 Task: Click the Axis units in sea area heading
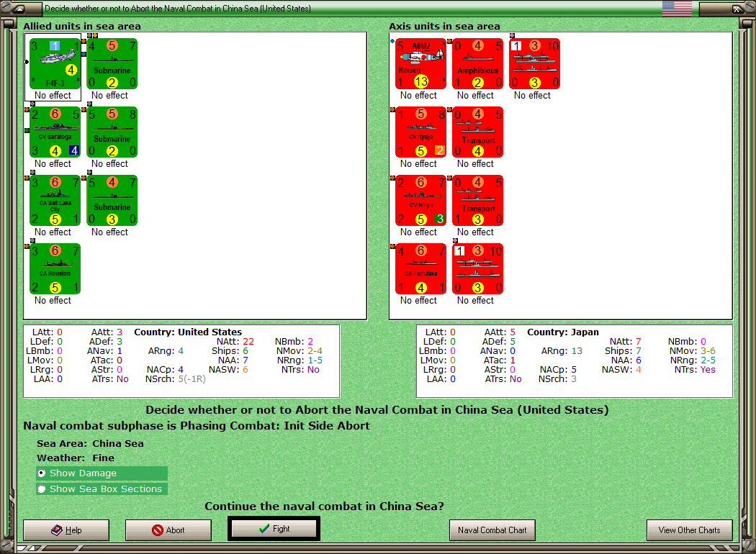tap(444, 26)
